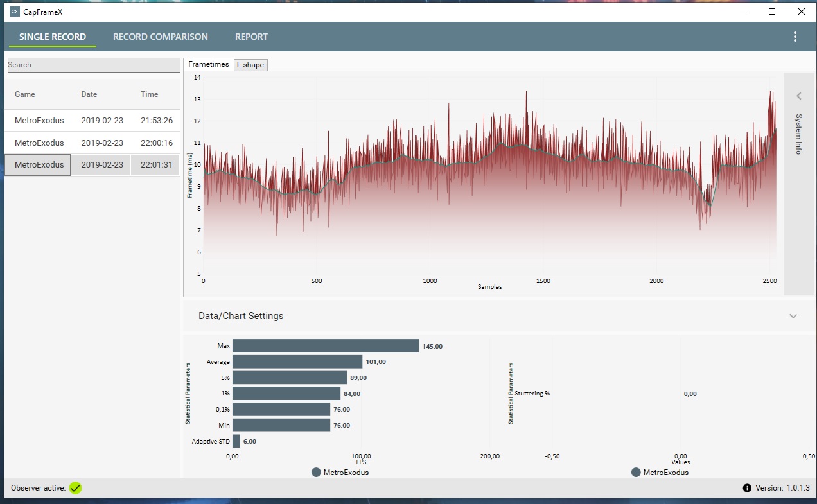This screenshot has height=504, width=817.
Task: Click the Stuttering % label
Action: [532, 394]
